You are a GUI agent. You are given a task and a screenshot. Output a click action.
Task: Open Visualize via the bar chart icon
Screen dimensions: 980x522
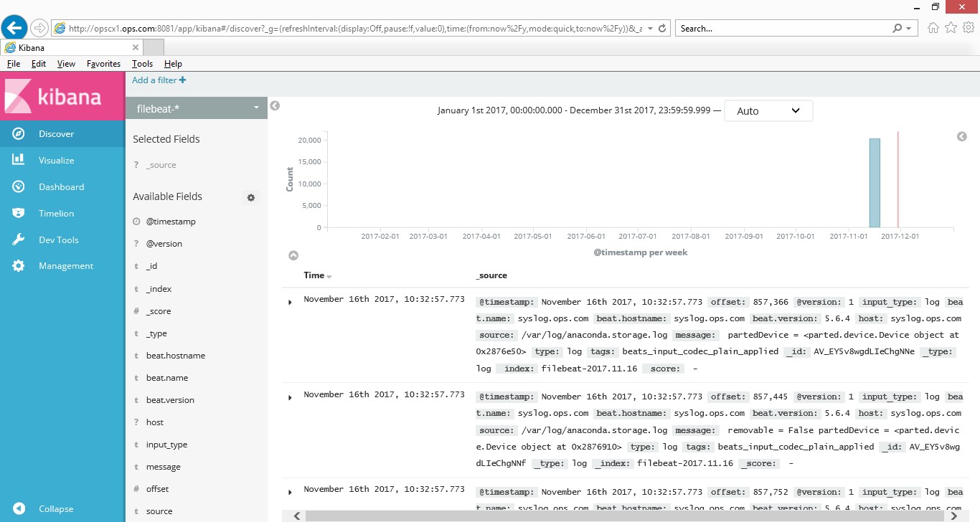(19, 161)
